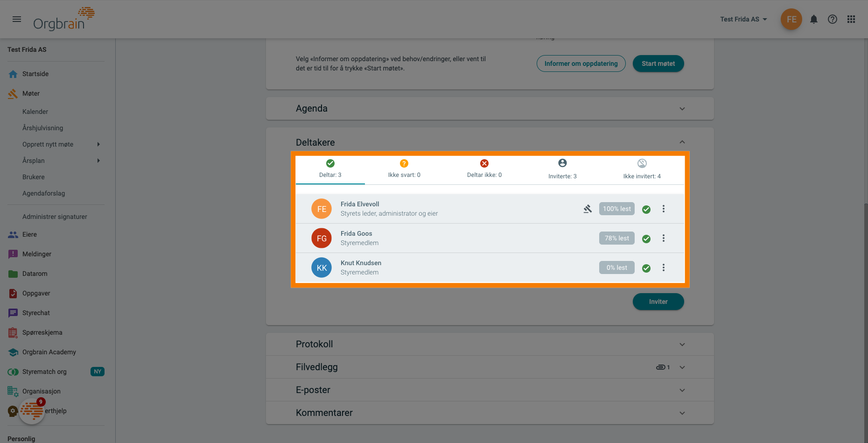Screen dimensions: 868x443
Task: Click the FE user avatar in header
Action: [791, 19]
